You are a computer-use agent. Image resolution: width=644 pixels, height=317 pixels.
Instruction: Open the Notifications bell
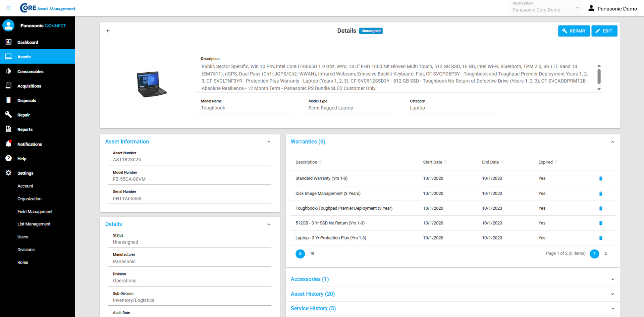8,144
